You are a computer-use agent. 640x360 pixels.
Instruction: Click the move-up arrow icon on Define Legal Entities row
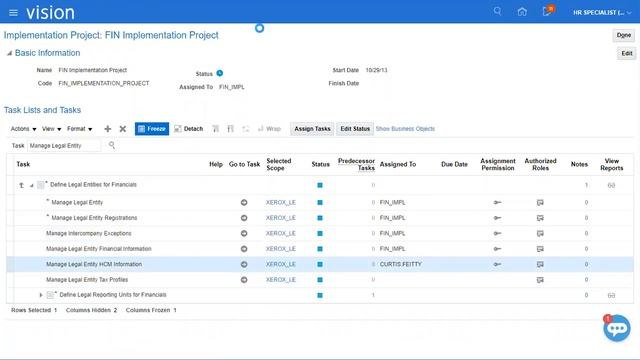point(21,185)
